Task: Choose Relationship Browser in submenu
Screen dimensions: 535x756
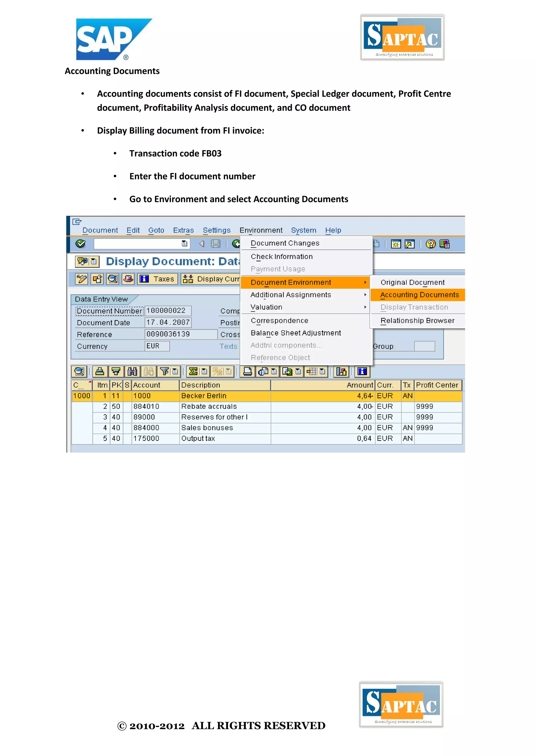Action: (418, 321)
